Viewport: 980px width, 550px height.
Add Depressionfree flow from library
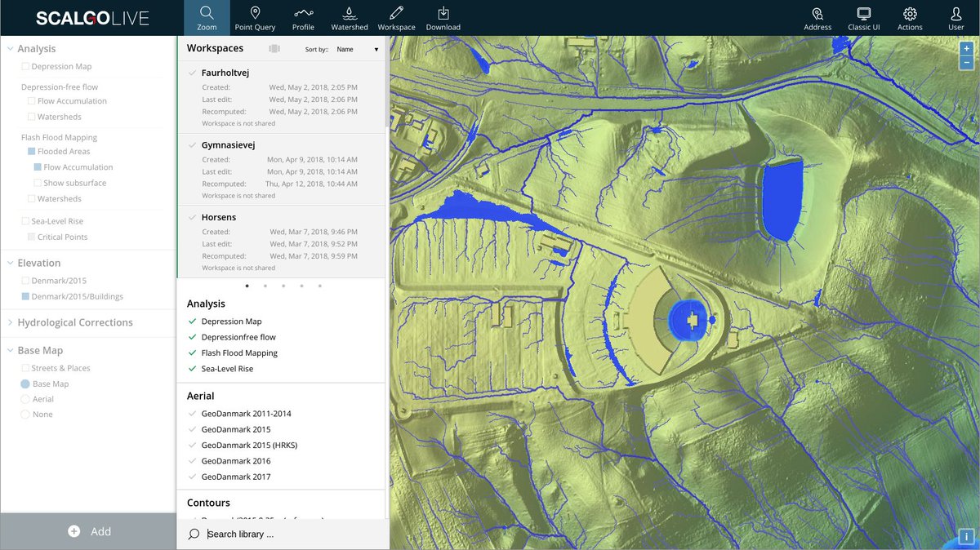(x=238, y=337)
